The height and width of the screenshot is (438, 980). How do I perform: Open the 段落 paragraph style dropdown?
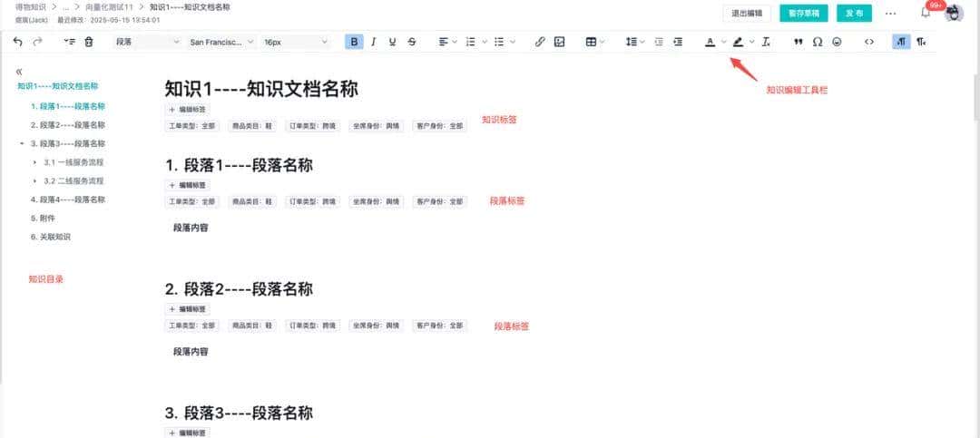[x=148, y=42]
